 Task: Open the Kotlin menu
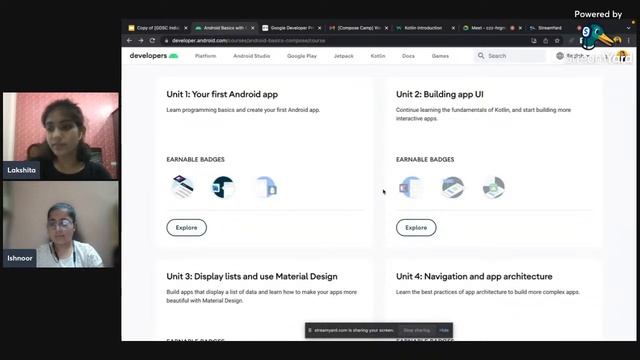click(x=378, y=56)
